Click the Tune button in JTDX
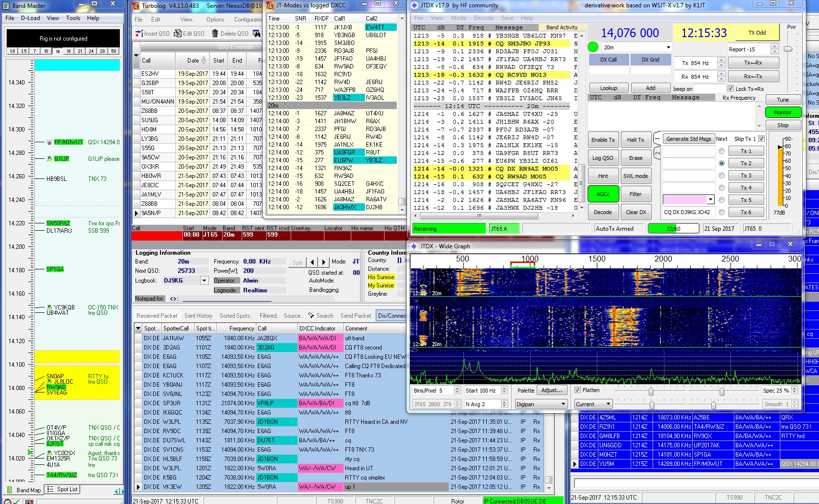This screenshot has height=504, width=819. click(x=782, y=100)
